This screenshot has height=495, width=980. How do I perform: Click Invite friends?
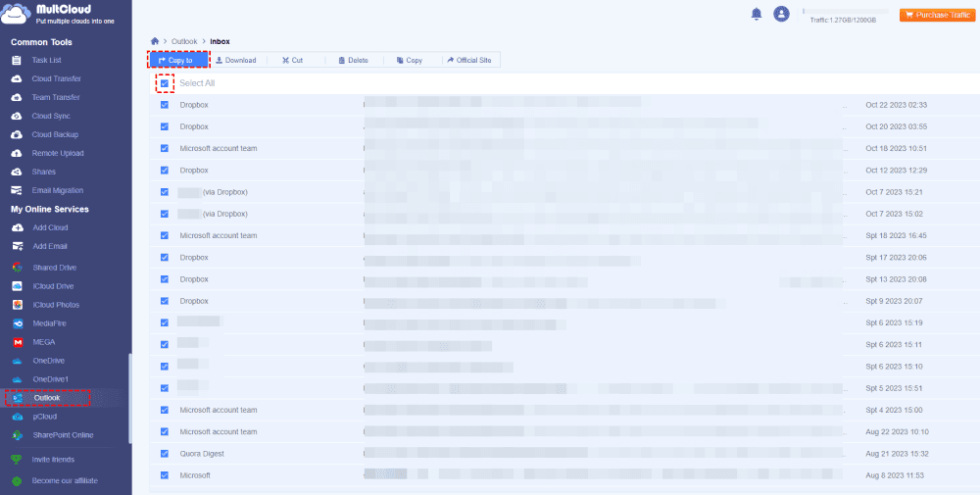coord(53,460)
